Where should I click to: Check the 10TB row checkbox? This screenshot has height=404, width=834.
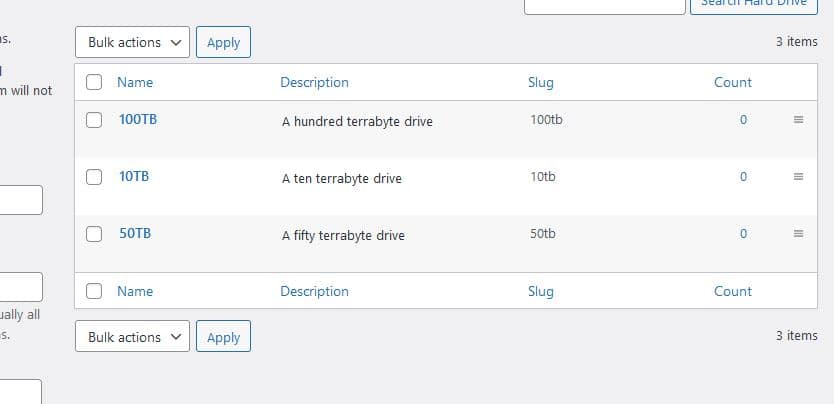click(94, 177)
